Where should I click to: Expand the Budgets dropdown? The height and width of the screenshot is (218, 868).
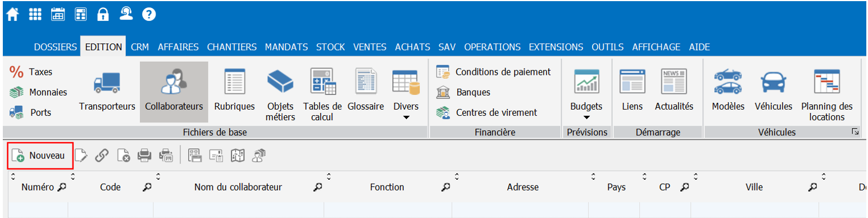coord(586,117)
